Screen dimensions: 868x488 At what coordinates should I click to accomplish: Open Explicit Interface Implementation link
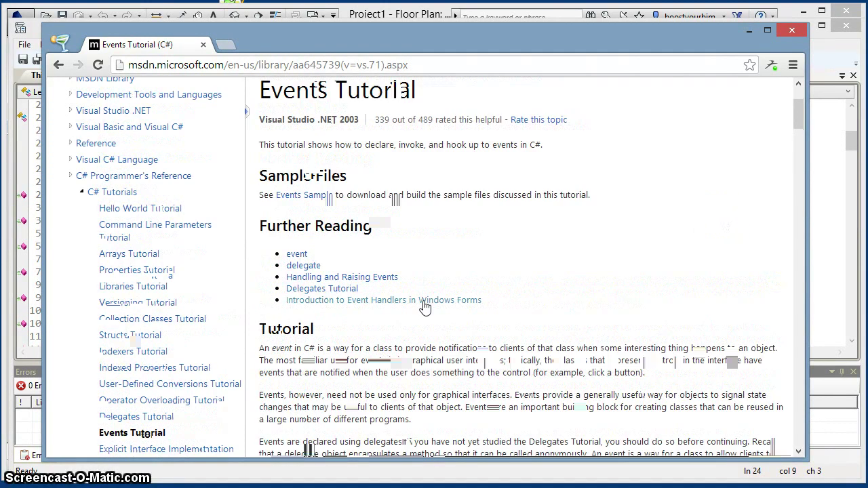coord(166,449)
